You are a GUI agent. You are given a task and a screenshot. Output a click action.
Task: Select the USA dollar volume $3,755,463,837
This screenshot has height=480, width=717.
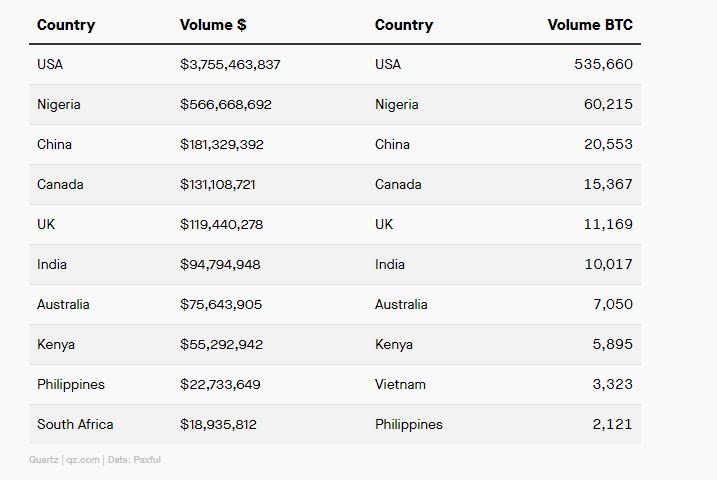pyautogui.click(x=230, y=64)
